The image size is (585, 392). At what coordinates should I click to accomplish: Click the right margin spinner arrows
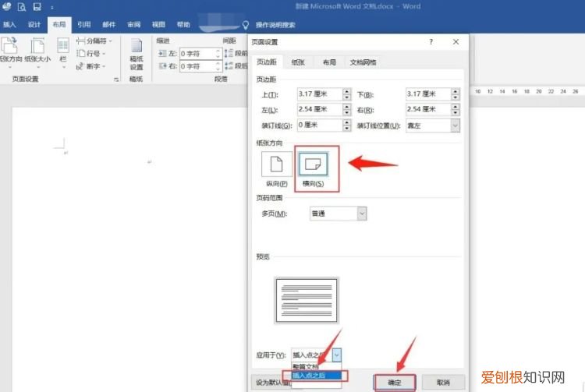[456, 109]
